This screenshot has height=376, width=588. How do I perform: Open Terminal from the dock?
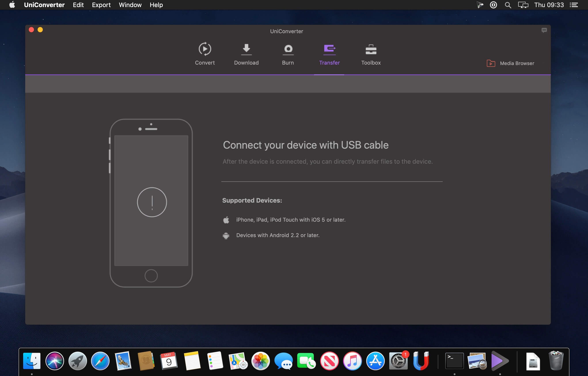click(454, 361)
